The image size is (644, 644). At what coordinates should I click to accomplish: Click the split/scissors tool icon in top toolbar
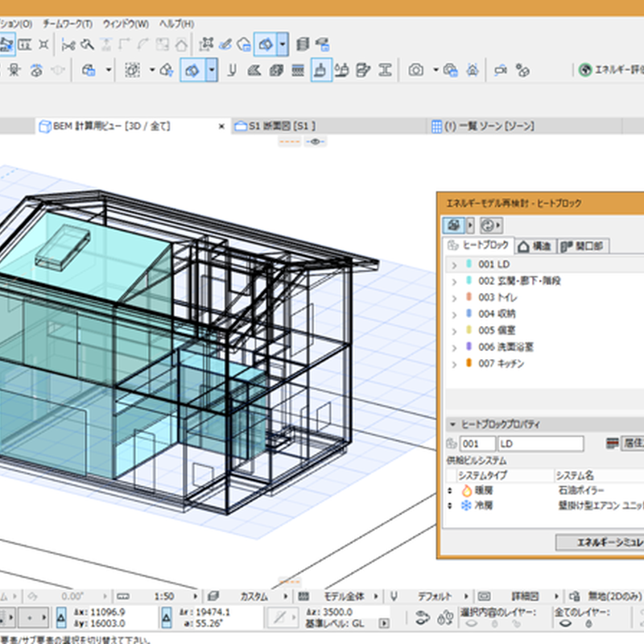pos(68,44)
